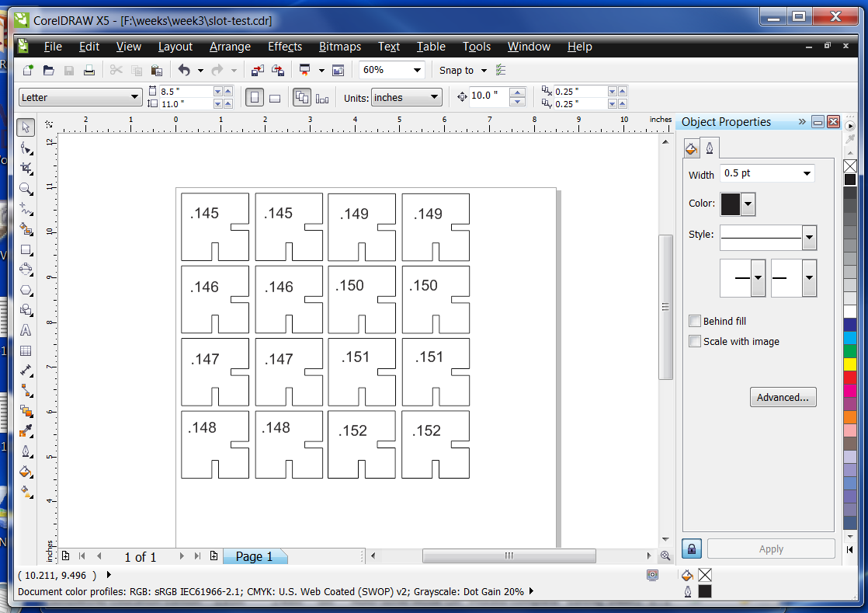Select the Freehand tool
The image size is (868, 613).
pos(26,209)
